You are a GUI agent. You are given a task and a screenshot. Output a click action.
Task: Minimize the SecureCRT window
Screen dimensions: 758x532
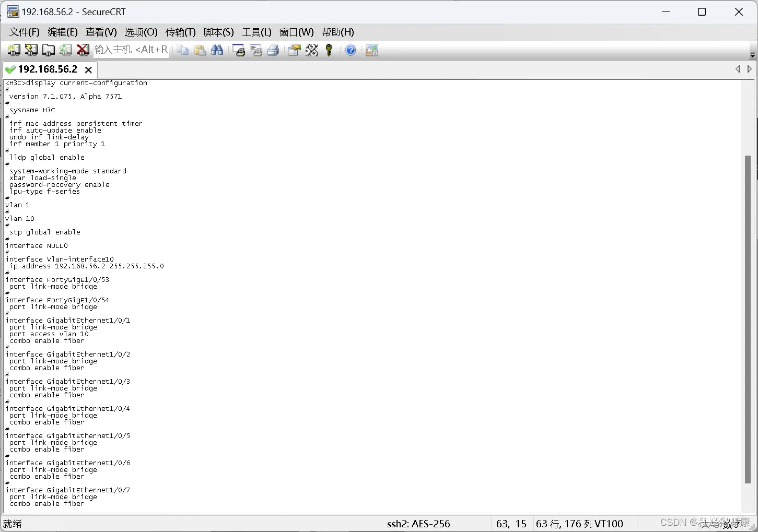click(666, 11)
